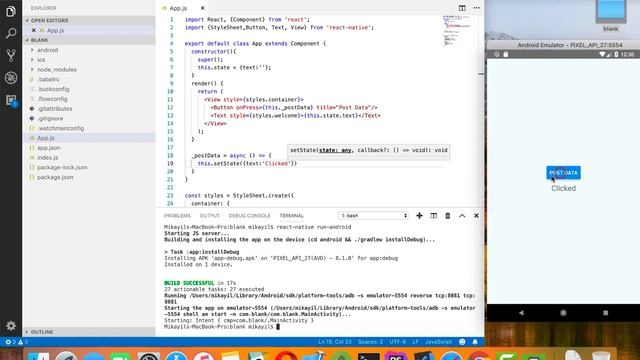Tap the Back button in Android emulator

[x=521, y=313]
